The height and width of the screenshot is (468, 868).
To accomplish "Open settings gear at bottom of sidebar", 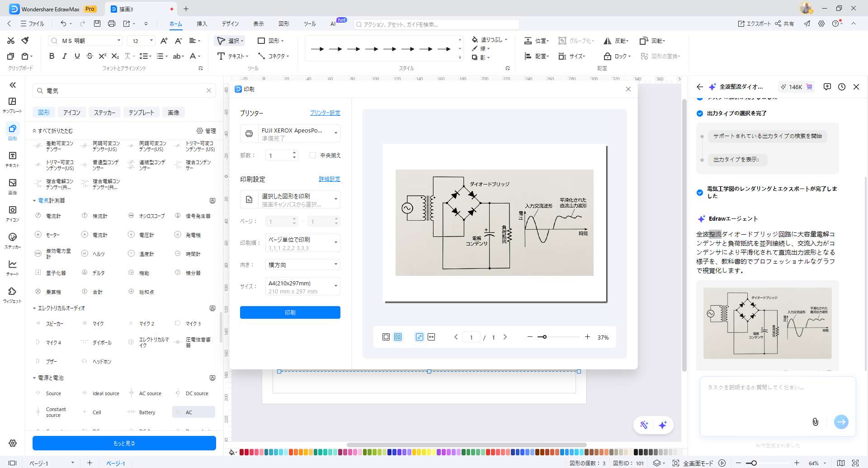I will coord(13,443).
